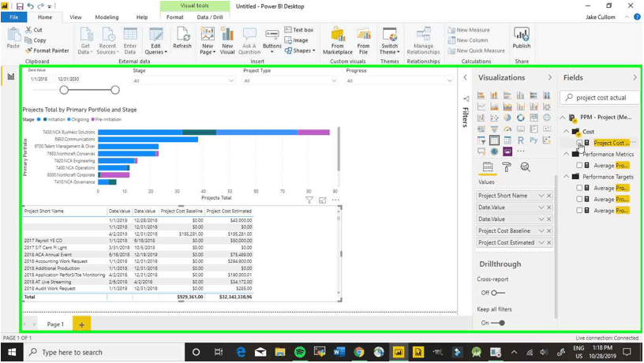Screen dimensions: 644x363
Task: Pick the pie chart visual
Action: click(x=507, y=118)
